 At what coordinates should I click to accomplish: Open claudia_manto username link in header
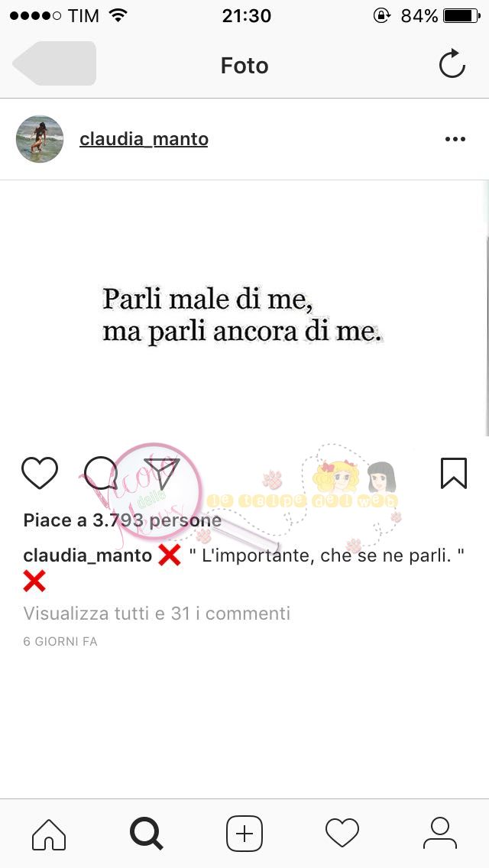coord(144,139)
